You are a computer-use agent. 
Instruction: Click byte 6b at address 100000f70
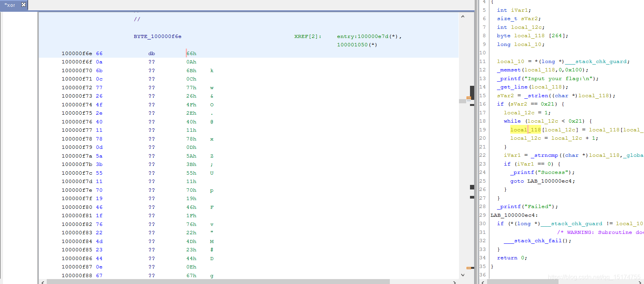99,71
